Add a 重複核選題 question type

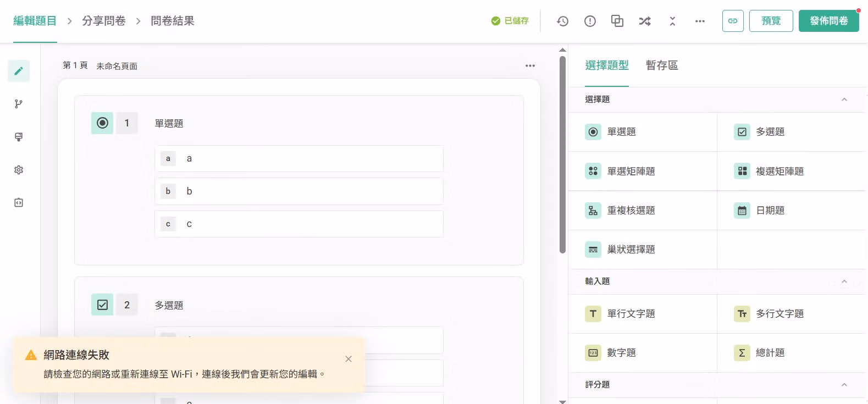tap(643, 211)
